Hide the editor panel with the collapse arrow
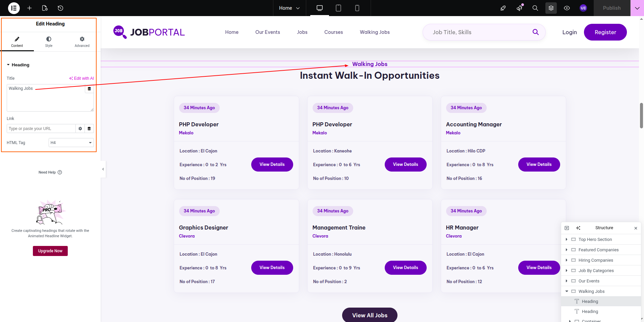The height and width of the screenshot is (322, 644). 103,169
